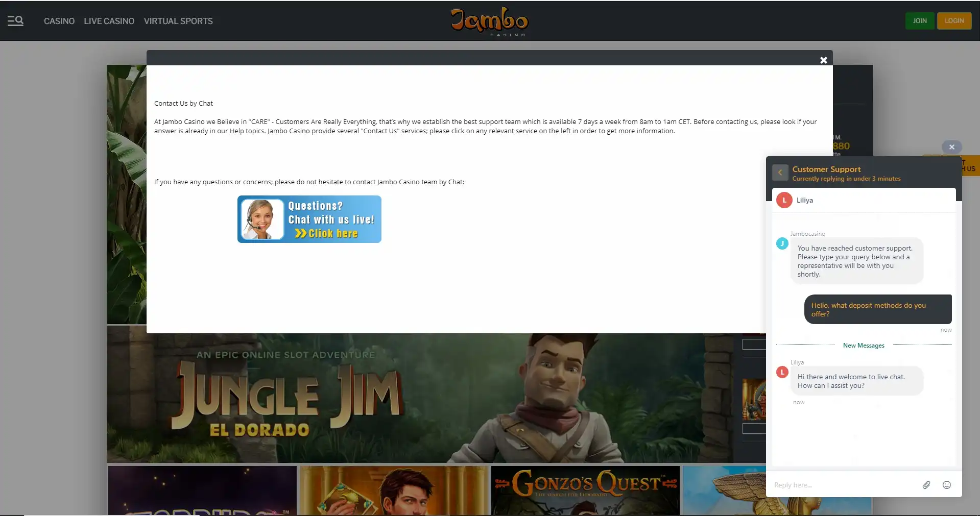This screenshot has height=516, width=980.
Task: Click the Jambocasino bot avatar icon
Action: 782,243
